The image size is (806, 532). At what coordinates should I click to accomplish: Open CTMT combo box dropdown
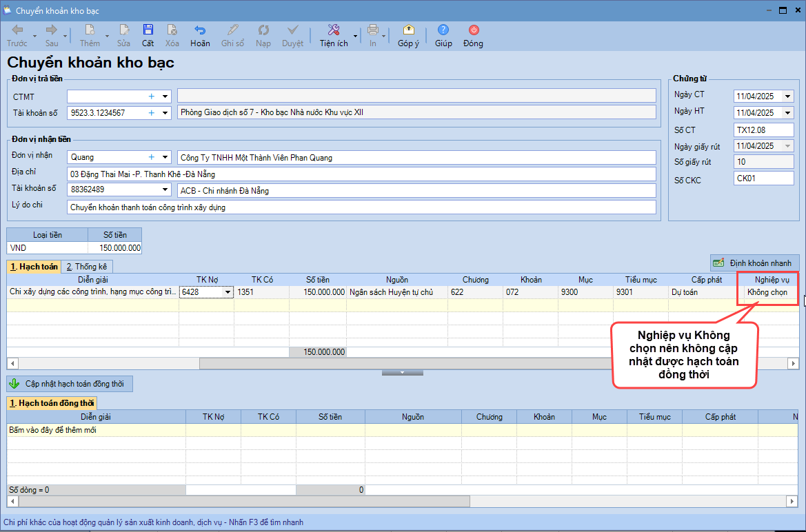tap(165, 96)
